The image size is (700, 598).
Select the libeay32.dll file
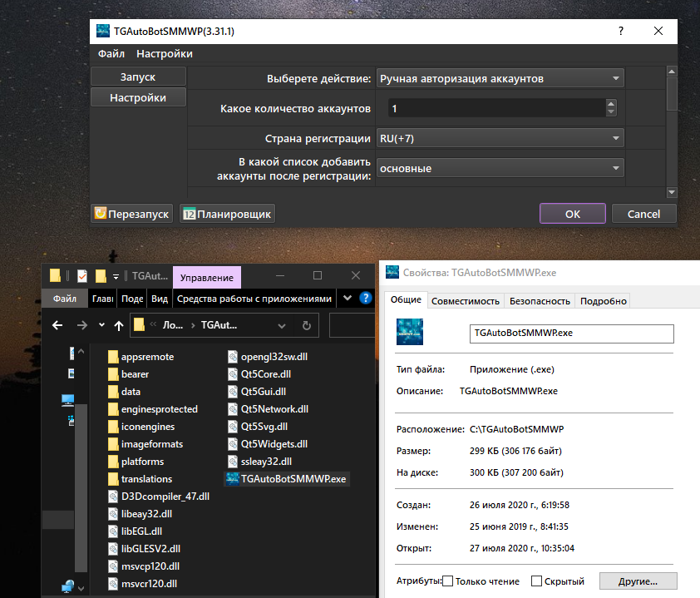coord(140,514)
